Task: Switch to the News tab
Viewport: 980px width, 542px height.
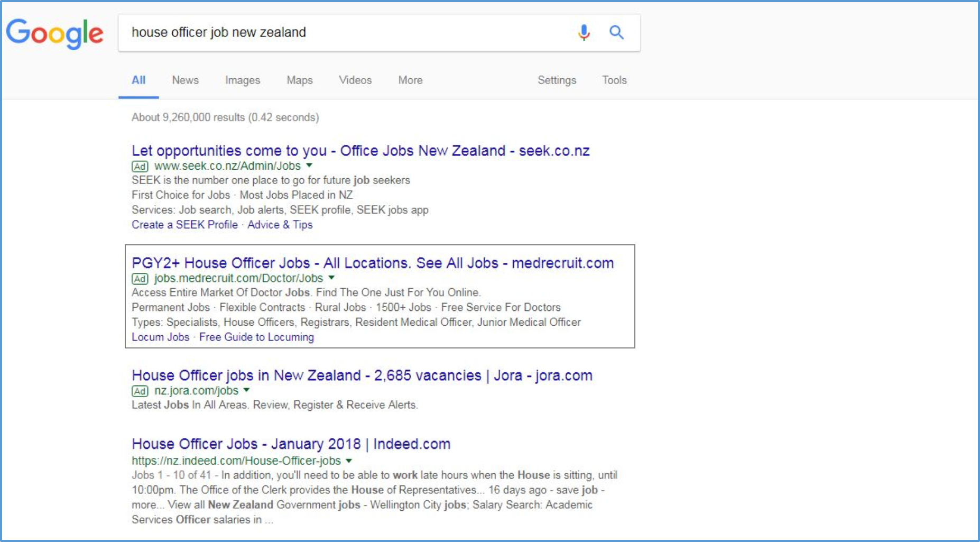Action: [185, 80]
